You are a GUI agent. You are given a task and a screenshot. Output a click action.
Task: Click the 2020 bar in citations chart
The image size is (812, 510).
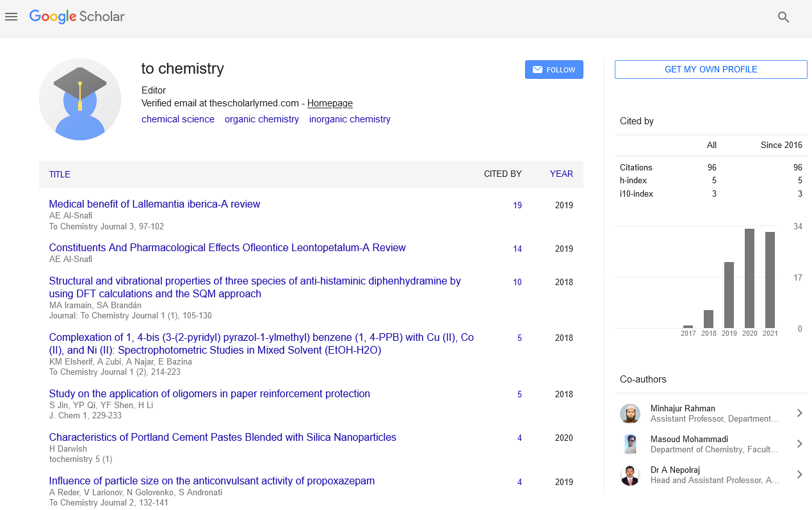(x=749, y=278)
